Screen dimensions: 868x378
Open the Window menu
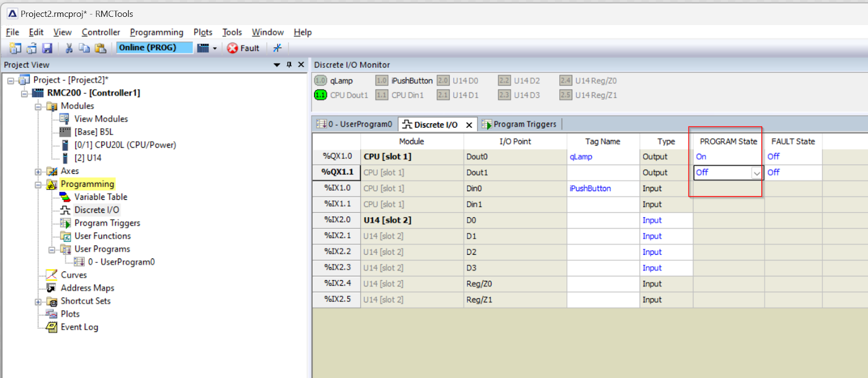click(x=267, y=32)
